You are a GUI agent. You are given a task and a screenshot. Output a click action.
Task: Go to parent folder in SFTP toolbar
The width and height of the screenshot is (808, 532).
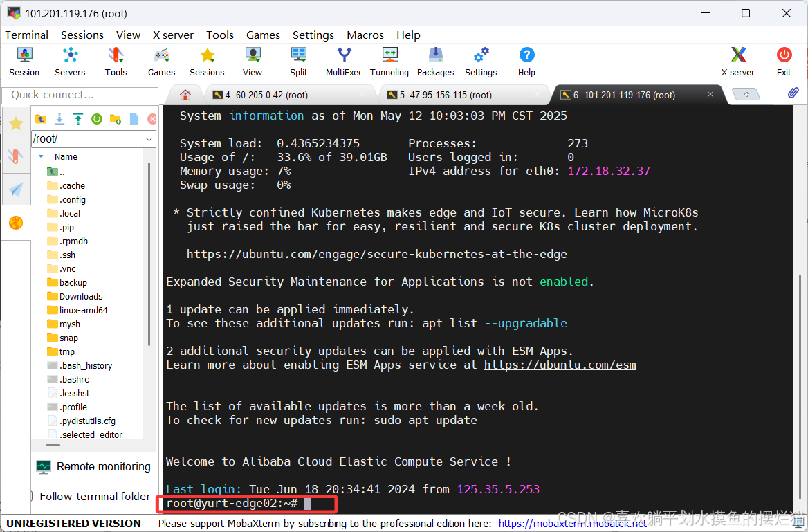pos(41,119)
